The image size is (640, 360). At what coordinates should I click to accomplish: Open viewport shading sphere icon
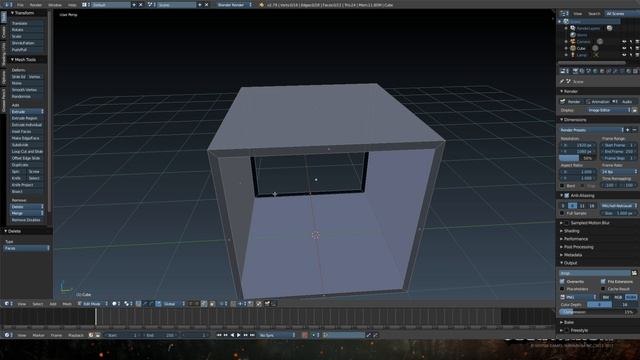115,304
